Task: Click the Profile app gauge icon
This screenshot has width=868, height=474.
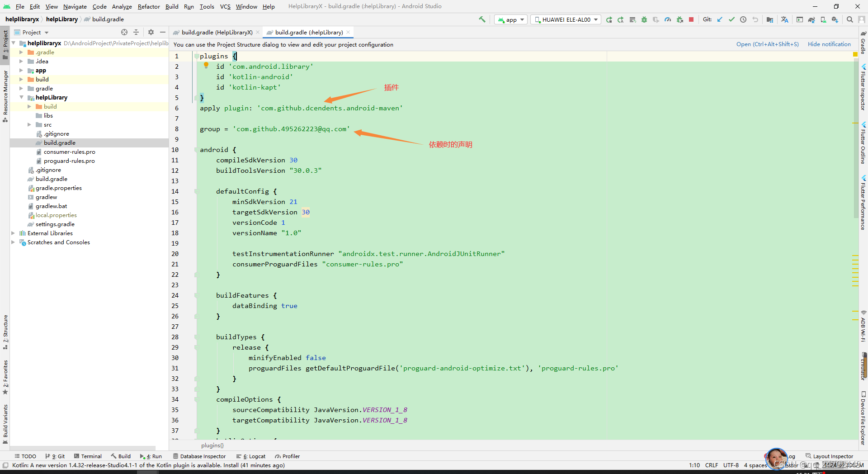Action: point(667,19)
